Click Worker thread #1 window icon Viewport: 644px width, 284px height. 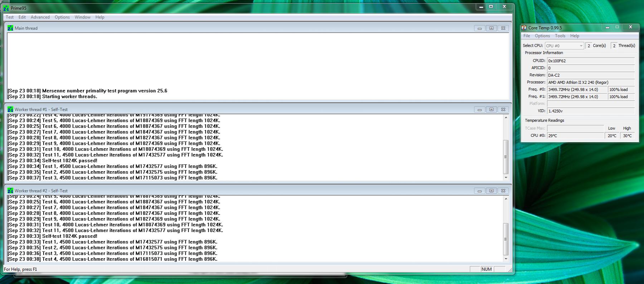coord(10,109)
